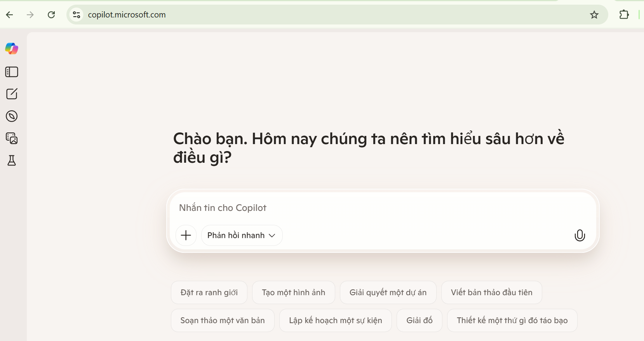Image resolution: width=644 pixels, height=341 pixels.
Task: Click 'Lập kế hoạch một sự kiện' chip
Action: point(335,320)
